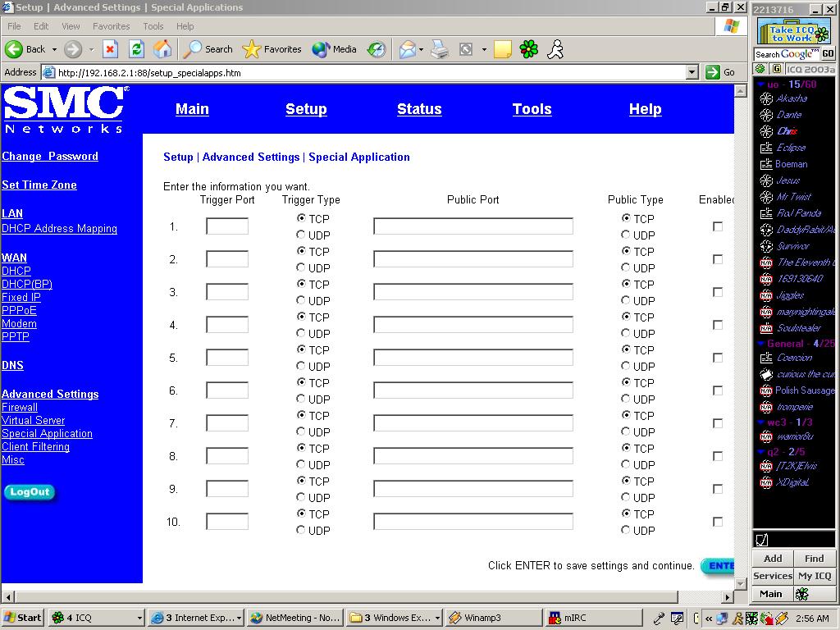
Task: Click the ICQ flower toolbar icon
Action: click(529, 49)
